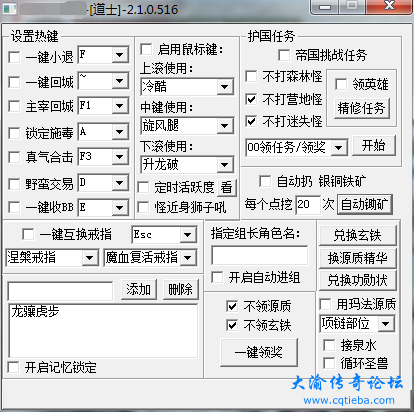Click the window icon in title bar
Screen dimensions: 414x412
[9, 8]
